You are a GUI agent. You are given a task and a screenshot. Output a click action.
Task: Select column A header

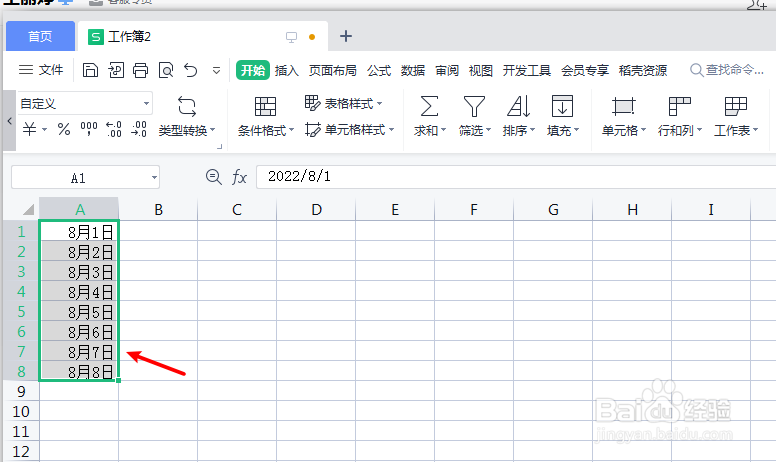point(79,209)
